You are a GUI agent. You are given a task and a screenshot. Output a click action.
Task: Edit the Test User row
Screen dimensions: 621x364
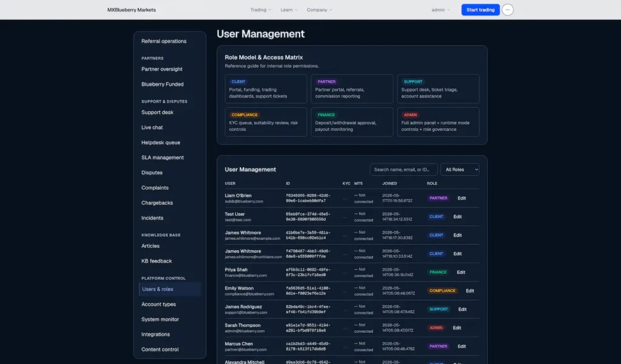click(457, 217)
